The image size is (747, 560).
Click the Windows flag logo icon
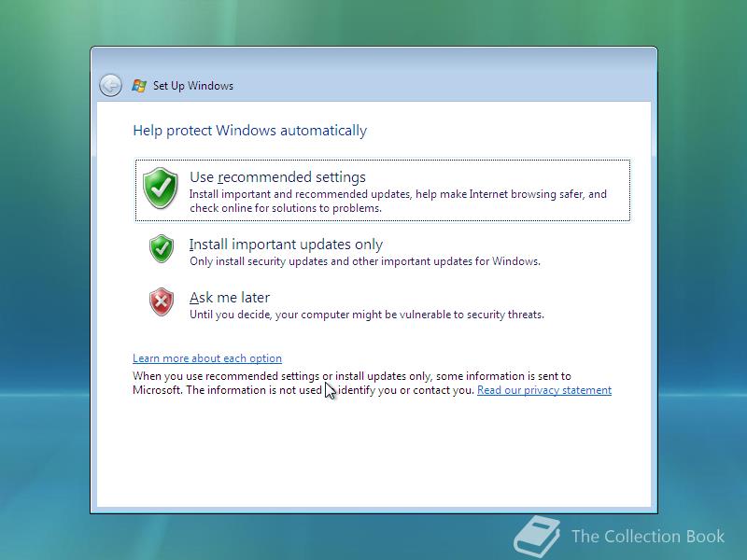click(139, 86)
